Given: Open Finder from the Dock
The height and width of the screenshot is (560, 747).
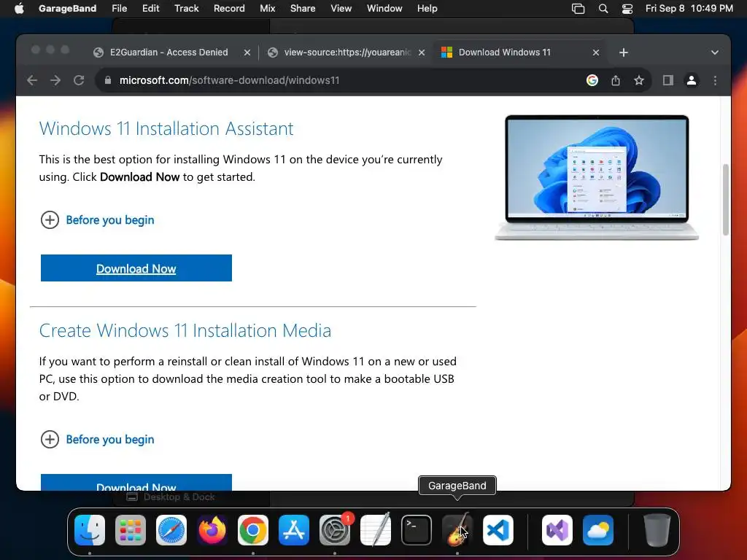Looking at the screenshot, I should pos(90,529).
